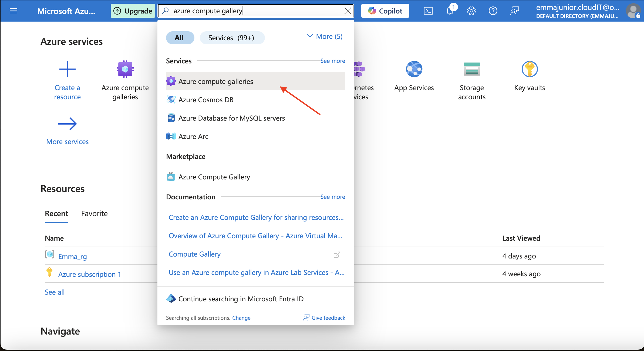This screenshot has height=351, width=644.
Task: Open Copilot
Action: [385, 11]
